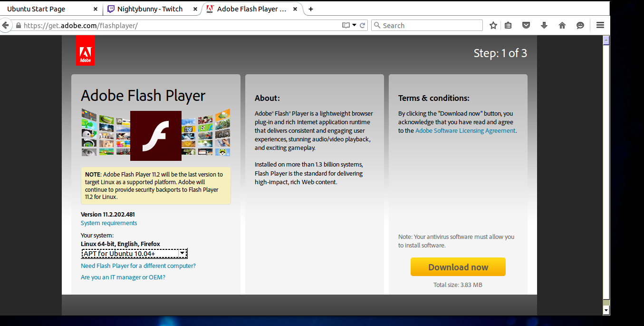This screenshot has width=644, height=326.
Task: Click Need Flash Player for a different computer?
Action: point(138,266)
